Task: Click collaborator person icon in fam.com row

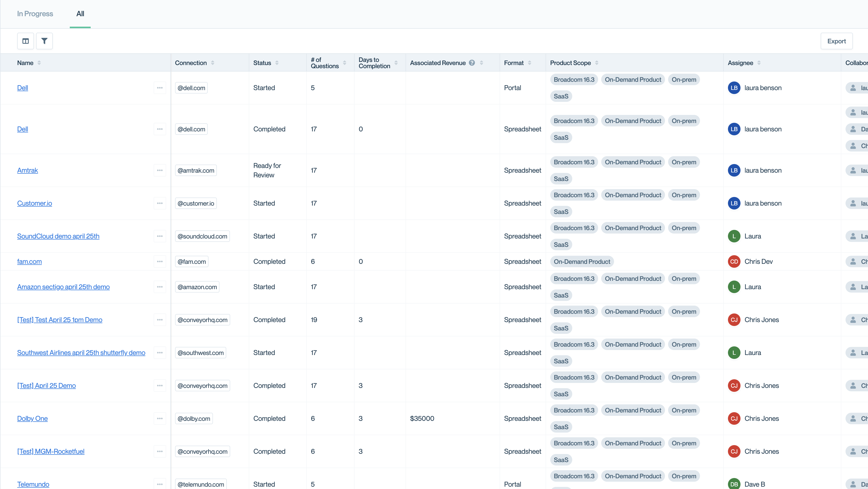Action: click(x=853, y=262)
